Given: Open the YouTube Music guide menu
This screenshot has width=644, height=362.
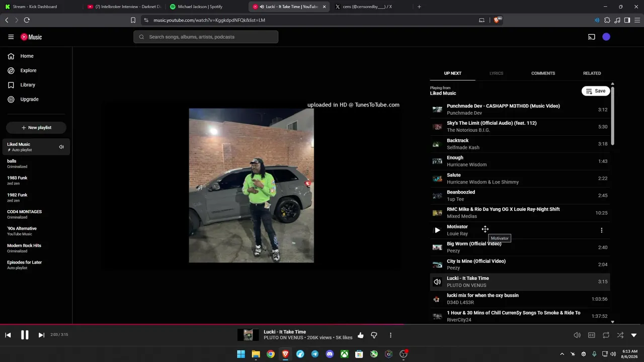Looking at the screenshot, I should [x=11, y=37].
